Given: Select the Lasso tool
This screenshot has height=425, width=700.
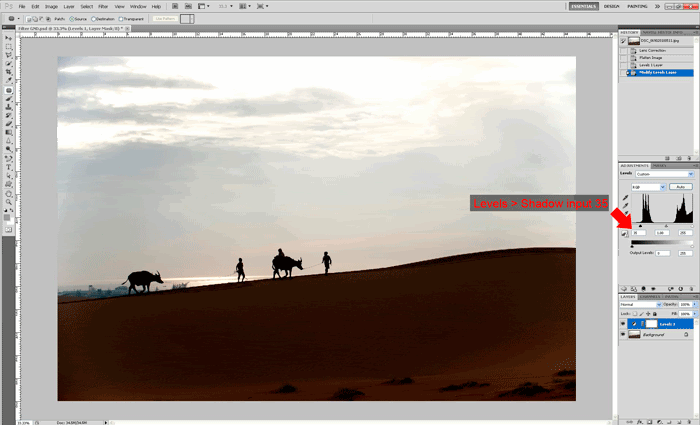Looking at the screenshot, I should tap(9, 55).
